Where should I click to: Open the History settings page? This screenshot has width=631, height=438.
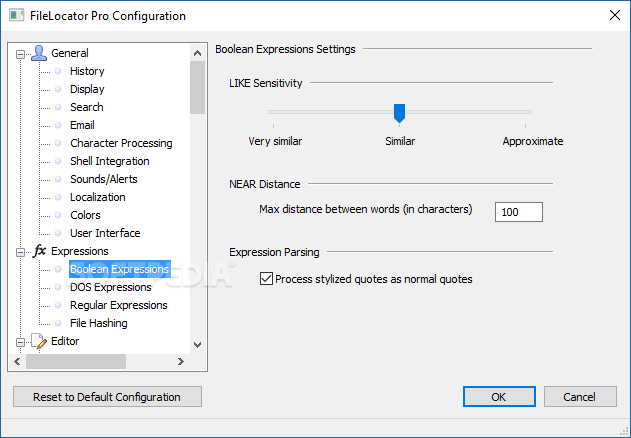click(x=87, y=71)
